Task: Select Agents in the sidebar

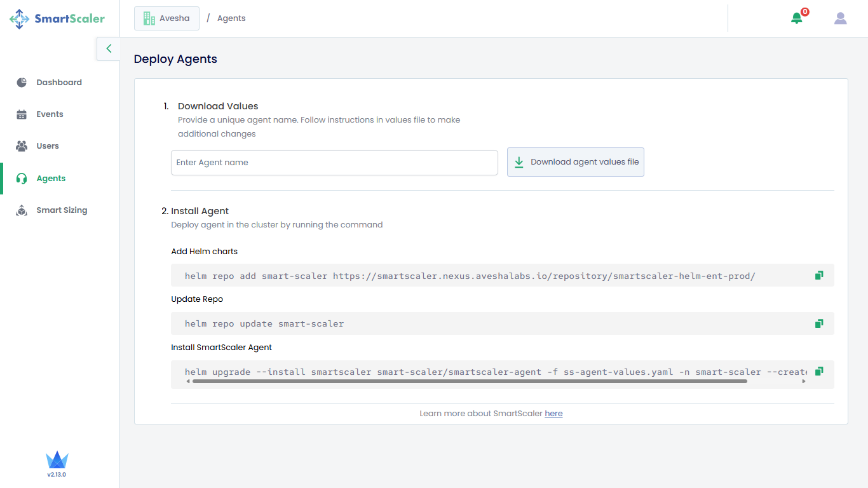Action: pos(51,179)
